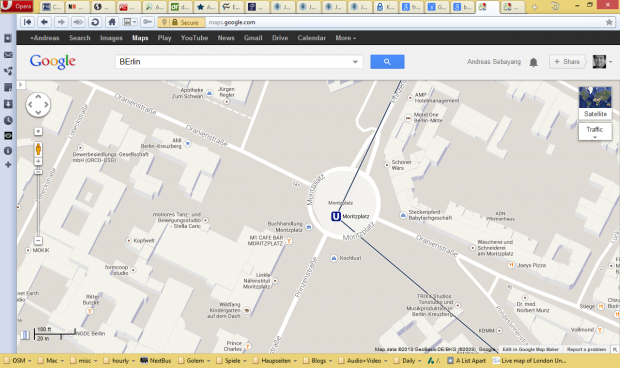Viewport: 620px width, 368px height.
Task: Expand the Traffic layer dropdown
Action: [x=595, y=132]
